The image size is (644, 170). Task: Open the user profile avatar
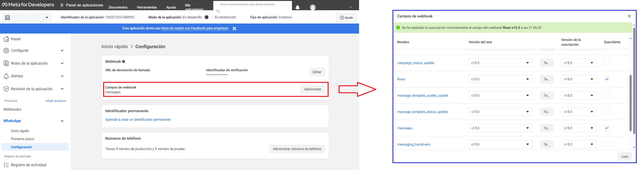[x=312, y=8]
